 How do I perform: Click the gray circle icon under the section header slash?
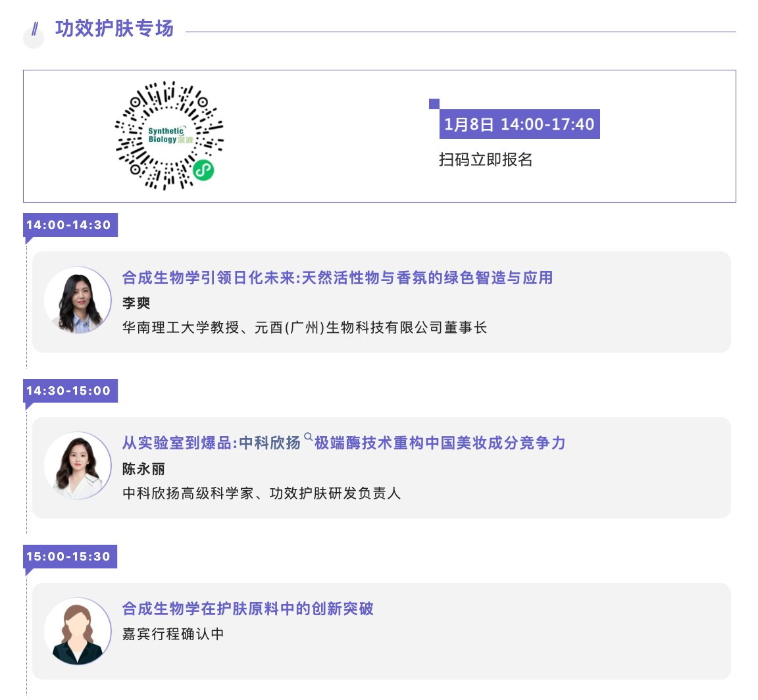click(33, 38)
